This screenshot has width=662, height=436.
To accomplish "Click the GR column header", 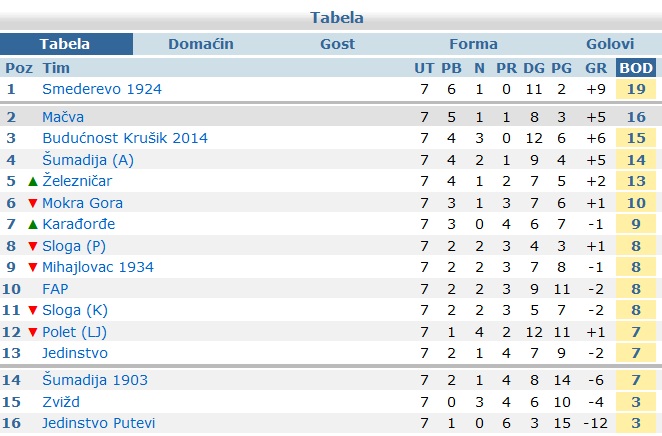I will [595, 68].
